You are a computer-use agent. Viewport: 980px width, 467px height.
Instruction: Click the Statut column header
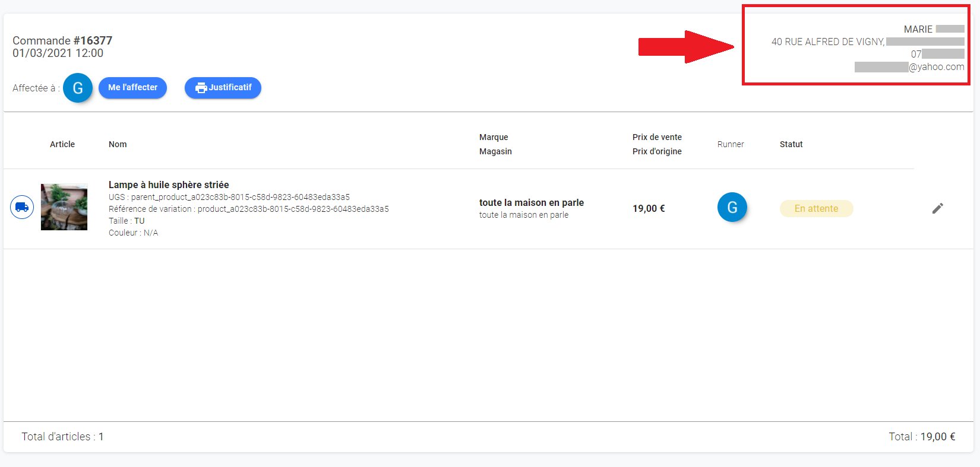tap(791, 144)
